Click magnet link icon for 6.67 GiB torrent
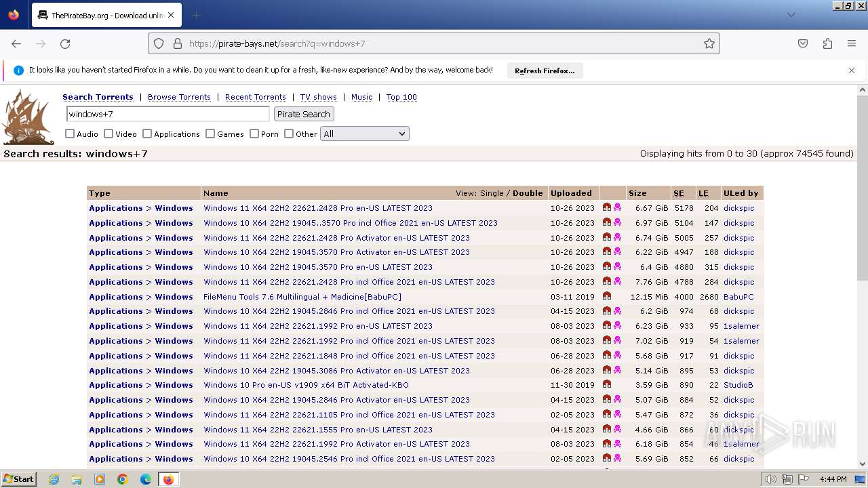Viewport: 868px width, 488px height. (607, 207)
